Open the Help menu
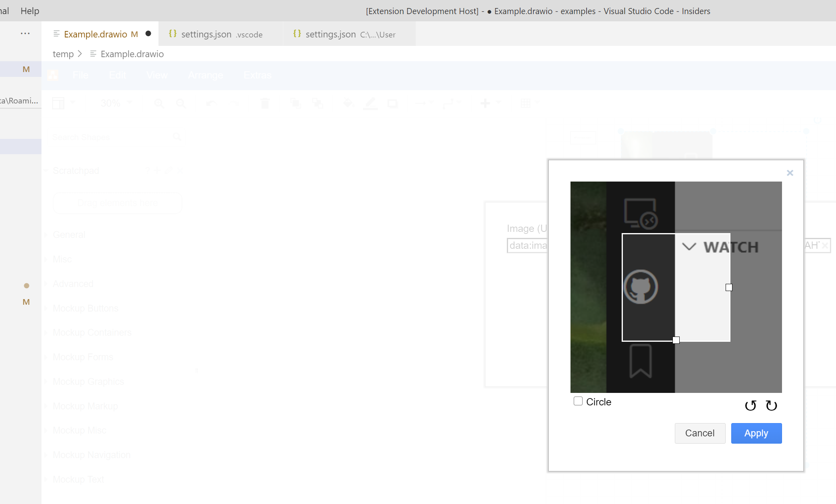 [x=30, y=11]
